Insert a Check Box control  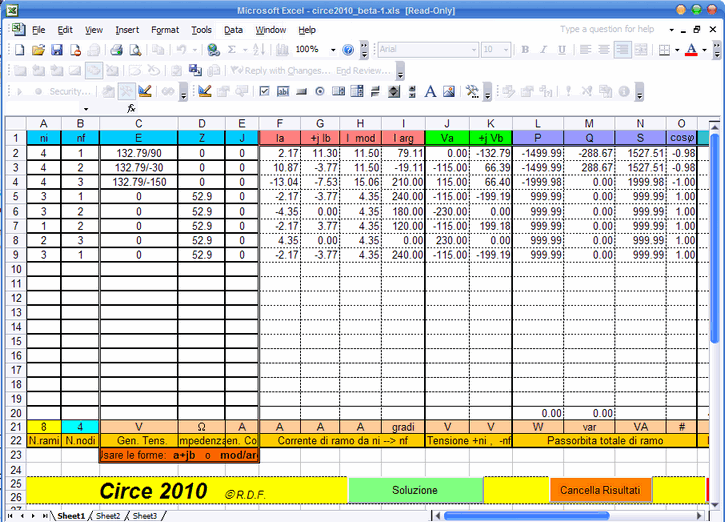point(264,91)
